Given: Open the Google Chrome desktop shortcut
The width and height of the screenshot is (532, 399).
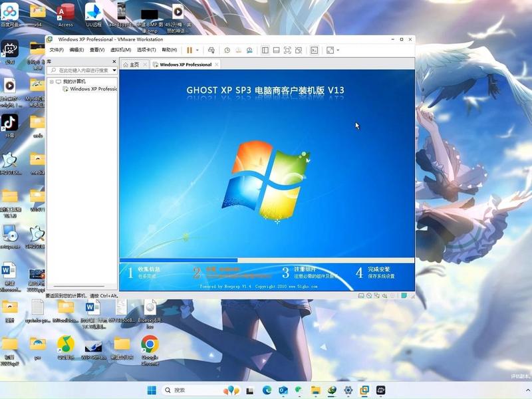Looking at the screenshot, I should (x=150, y=350).
